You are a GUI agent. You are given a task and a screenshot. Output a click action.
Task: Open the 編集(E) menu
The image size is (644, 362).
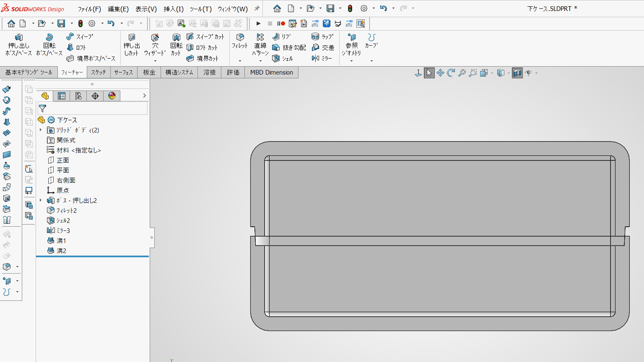coord(118,9)
